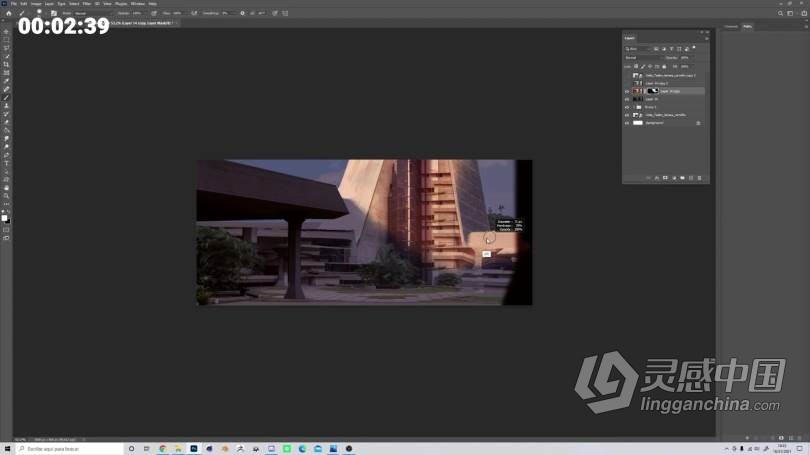Toggle lock image pixels
The width and height of the screenshot is (810, 455).
coord(643,67)
